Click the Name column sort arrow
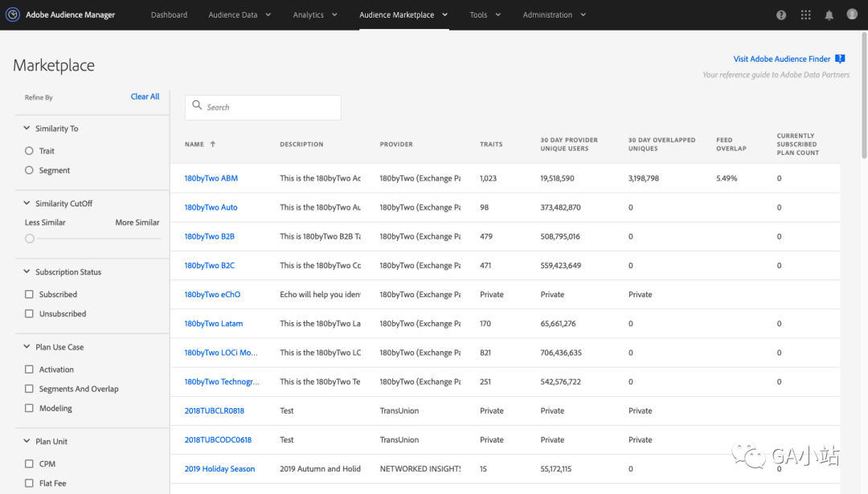Screen dimensions: 868x494 pyautogui.click(x=212, y=144)
